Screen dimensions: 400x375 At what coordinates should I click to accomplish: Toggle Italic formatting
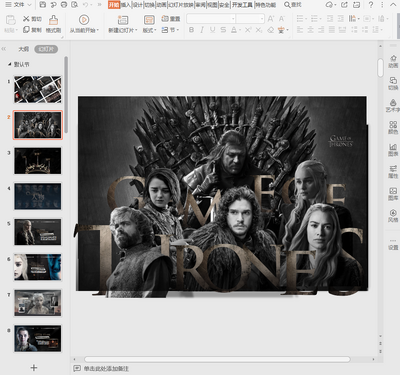click(x=202, y=30)
